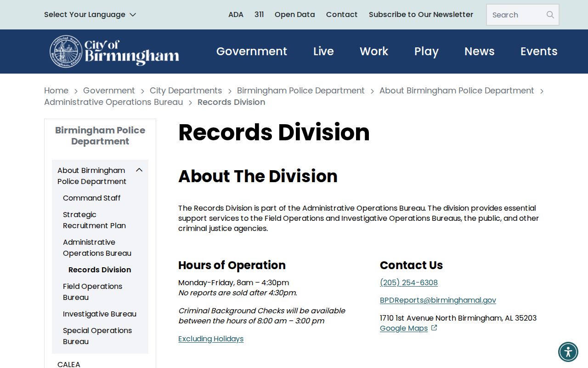This screenshot has width=588, height=368.
Task: Click the No reports are sold after 4:30pm text
Action: coord(237,293)
